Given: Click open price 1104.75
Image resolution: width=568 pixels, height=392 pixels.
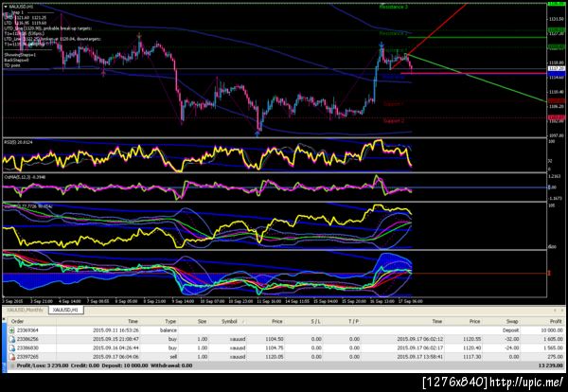Looking at the screenshot, I should (274, 347).
